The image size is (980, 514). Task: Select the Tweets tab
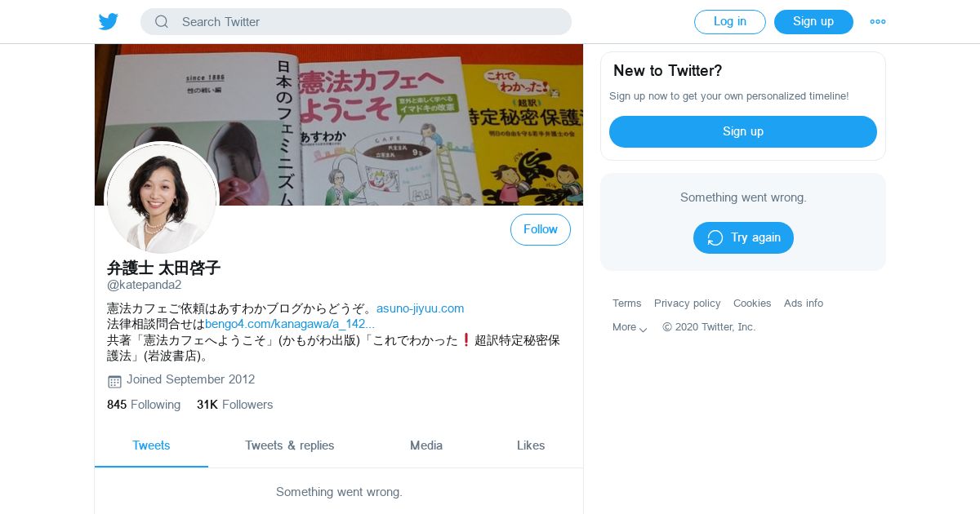coord(151,445)
